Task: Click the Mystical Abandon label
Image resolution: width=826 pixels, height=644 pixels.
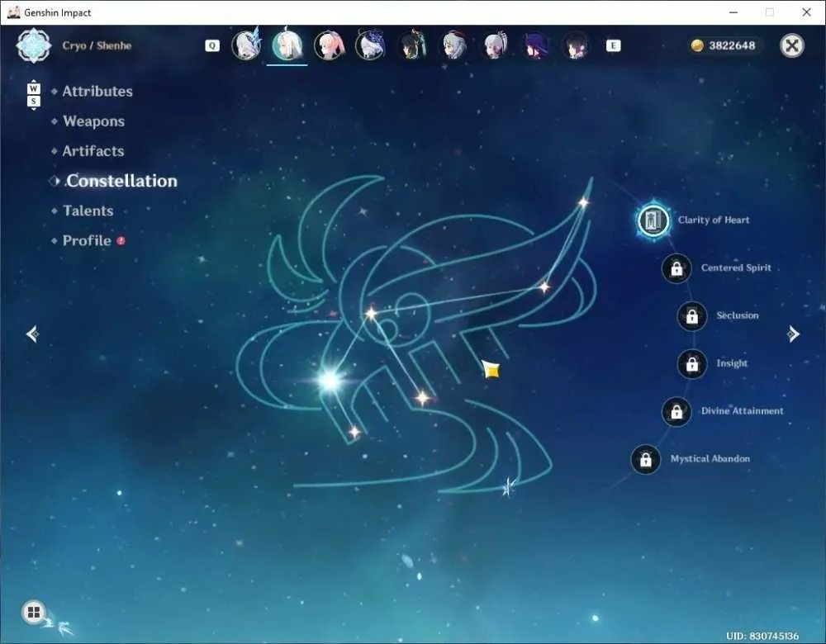Action: click(x=710, y=459)
